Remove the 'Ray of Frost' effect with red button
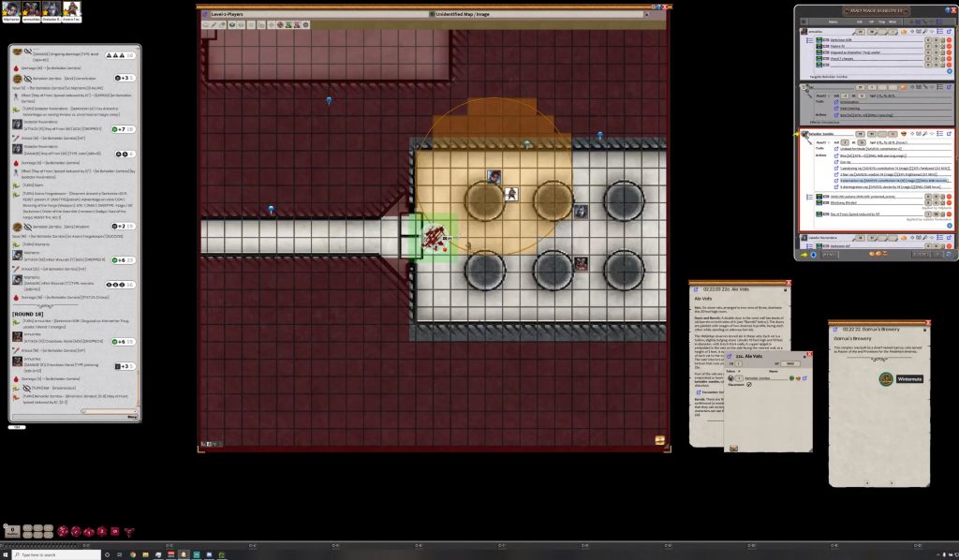The height and width of the screenshot is (560, 959). click(x=949, y=214)
